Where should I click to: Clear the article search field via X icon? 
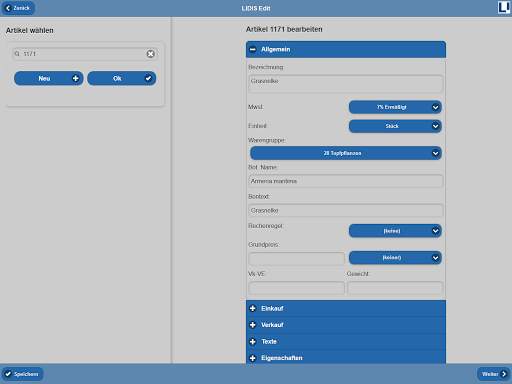151,54
